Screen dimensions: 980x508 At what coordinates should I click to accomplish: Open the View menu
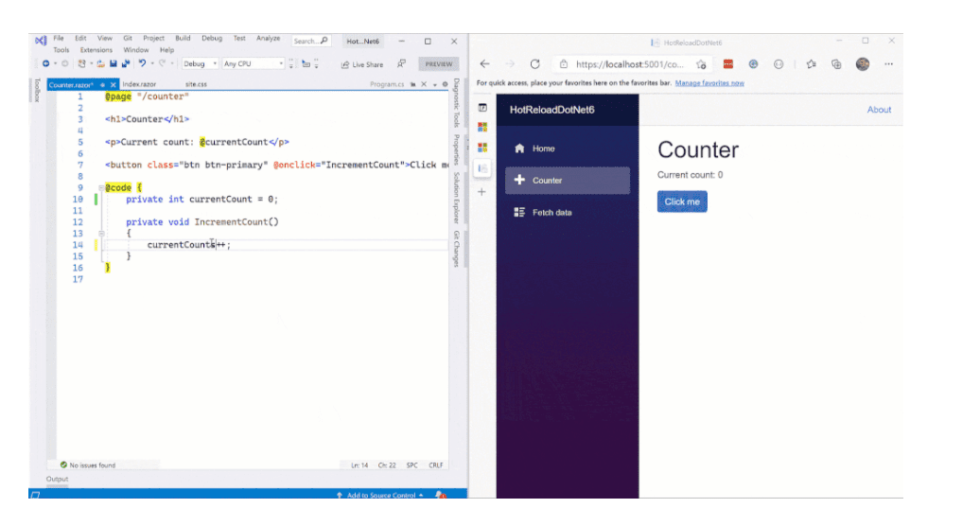coord(105,38)
